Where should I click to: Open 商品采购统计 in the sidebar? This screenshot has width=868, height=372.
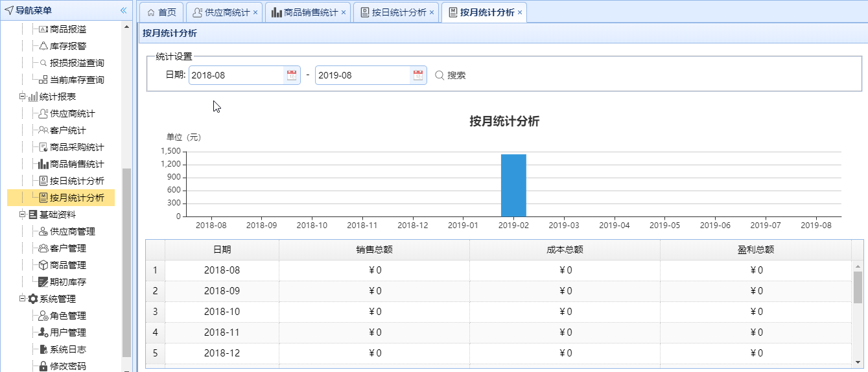pyautogui.click(x=76, y=147)
